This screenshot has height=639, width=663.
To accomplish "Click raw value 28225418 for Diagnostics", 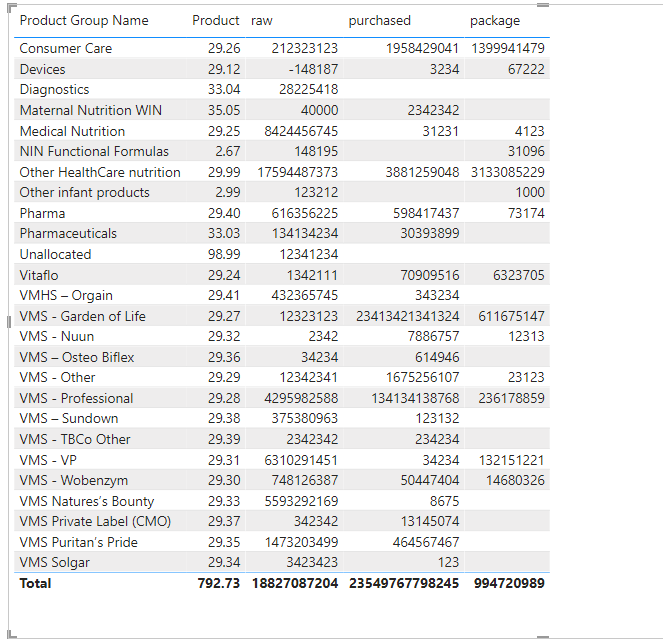I will tap(308, 89).
